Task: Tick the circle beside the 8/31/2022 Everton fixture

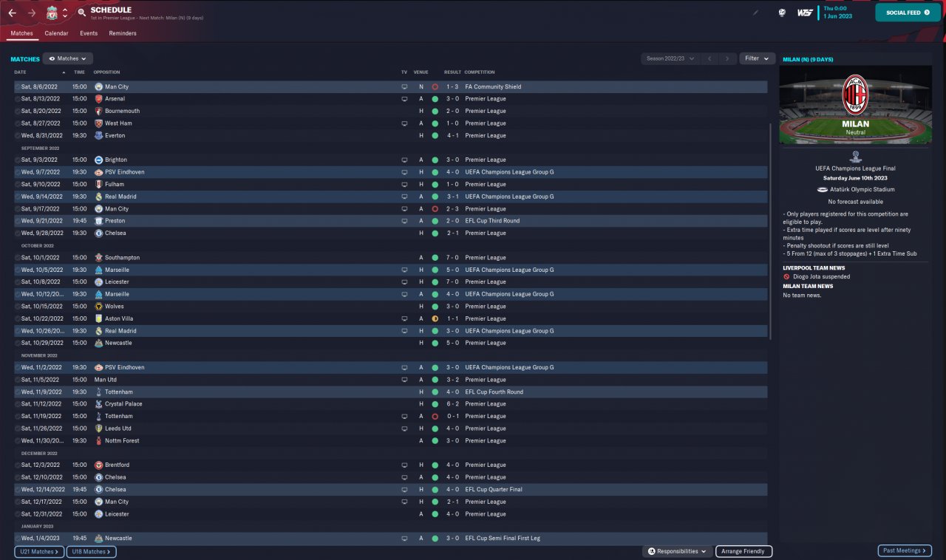Action: pos(18,136)
